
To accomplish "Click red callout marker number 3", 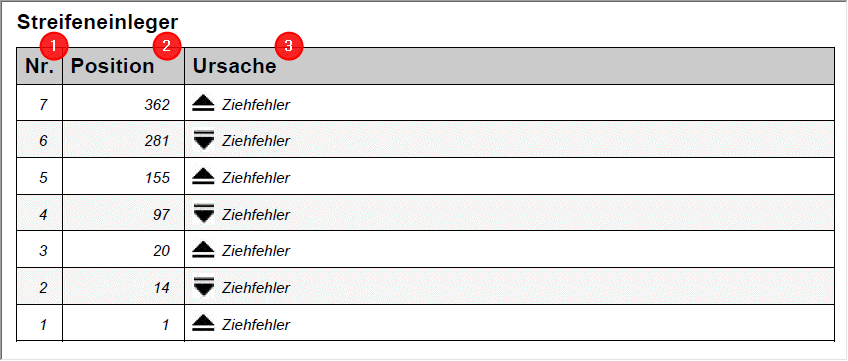I will [289, 46].
